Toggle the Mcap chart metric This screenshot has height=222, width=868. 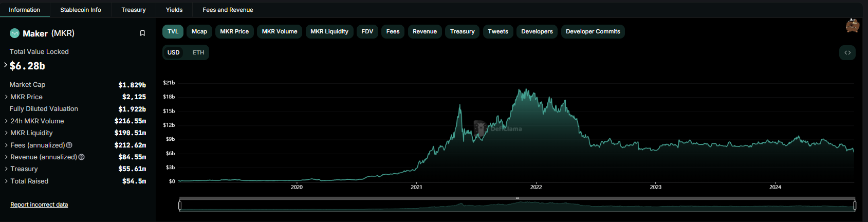pos(199,31)
